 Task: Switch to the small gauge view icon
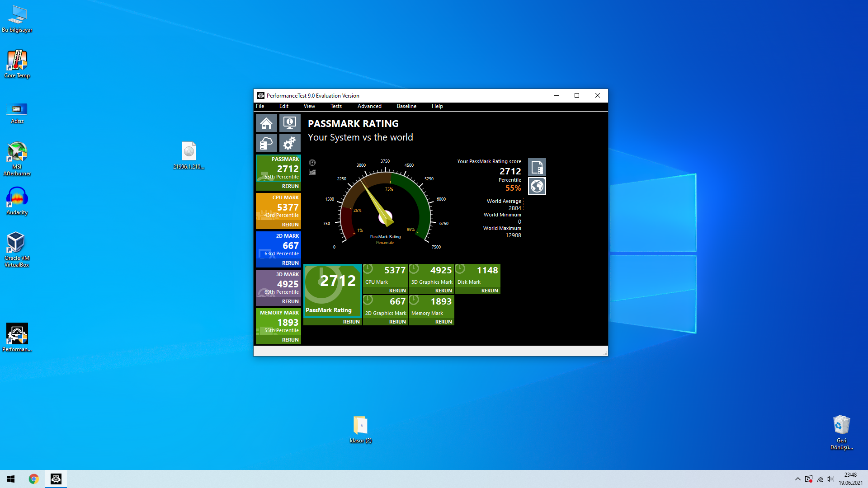point(312,163)
